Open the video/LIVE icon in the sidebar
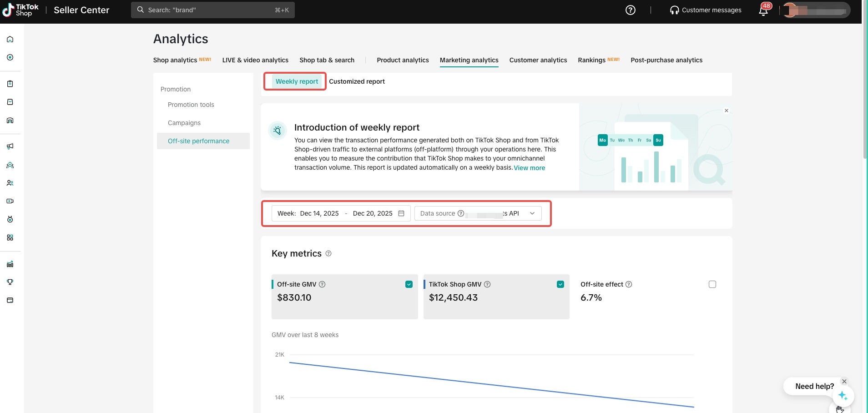The image size is (868, 413). coord(10,201)
